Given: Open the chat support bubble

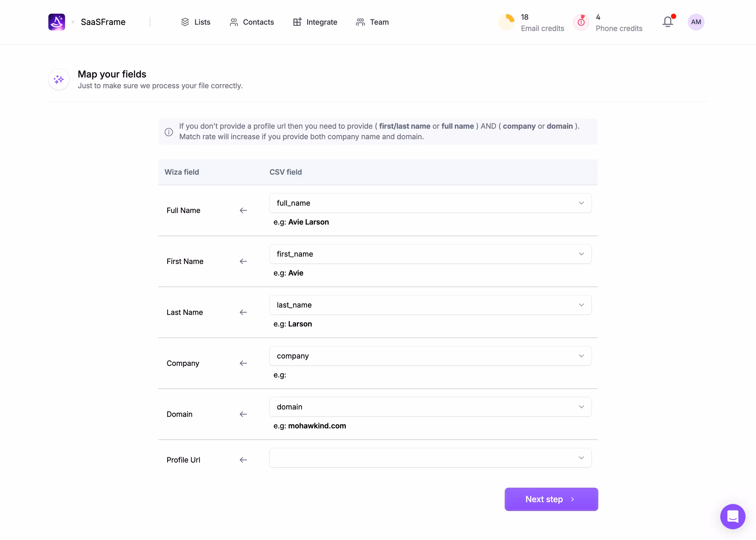Looking at the screenshot, I should pyautogui.click(x=733, y=516).
